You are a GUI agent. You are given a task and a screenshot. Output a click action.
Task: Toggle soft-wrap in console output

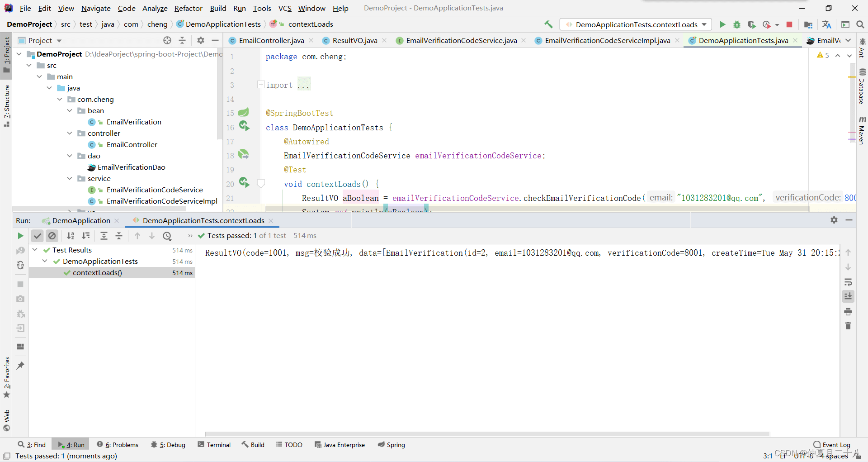(848, 282)
